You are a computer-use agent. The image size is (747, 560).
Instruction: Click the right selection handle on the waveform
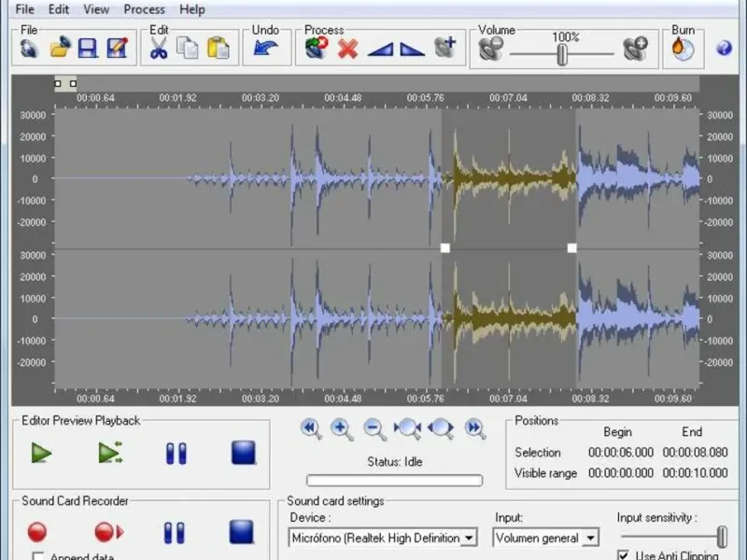[x=571, y=248]
